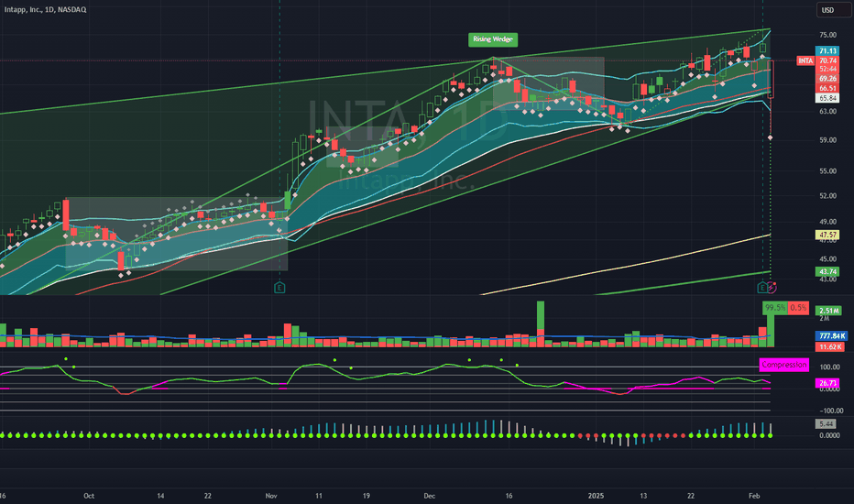The height and width of the screenshot is (504, 854).
Task: Click the 52.00 price axis tick
Action: [827, 195]
